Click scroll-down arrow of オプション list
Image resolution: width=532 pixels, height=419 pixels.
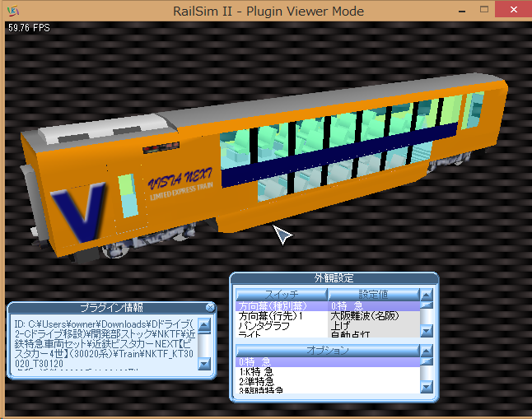point(427,387)
